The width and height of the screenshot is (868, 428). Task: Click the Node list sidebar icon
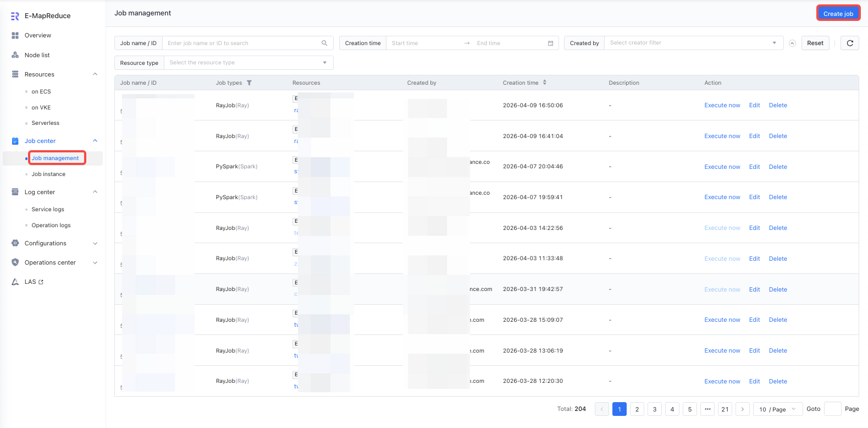pyautogui.click(x=15, y=55)
